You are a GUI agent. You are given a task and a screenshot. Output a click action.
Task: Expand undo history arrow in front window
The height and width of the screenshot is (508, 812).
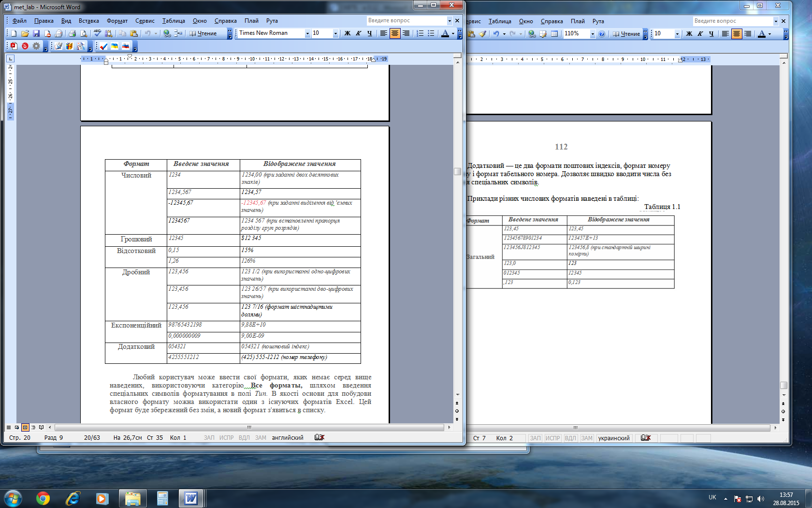coord(156,33)
